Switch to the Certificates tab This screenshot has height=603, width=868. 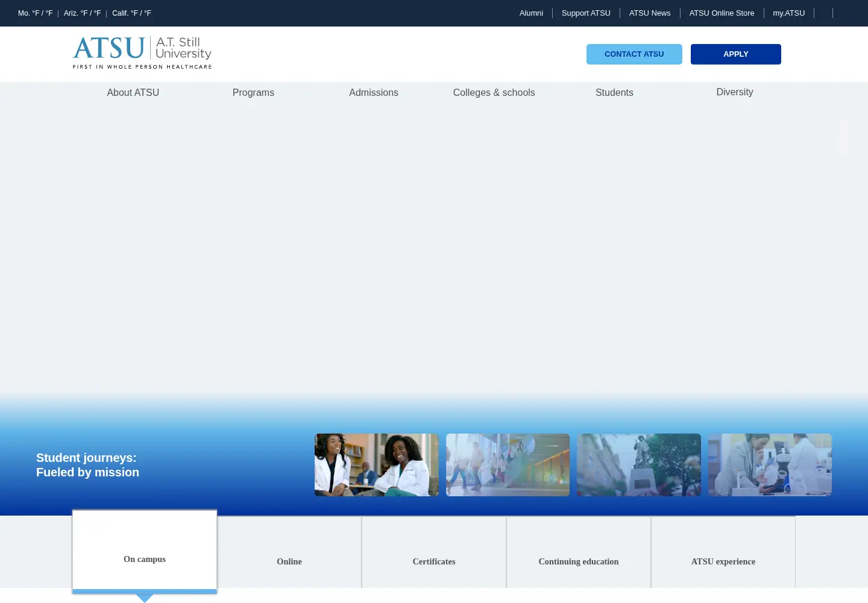tap(434, 552)
